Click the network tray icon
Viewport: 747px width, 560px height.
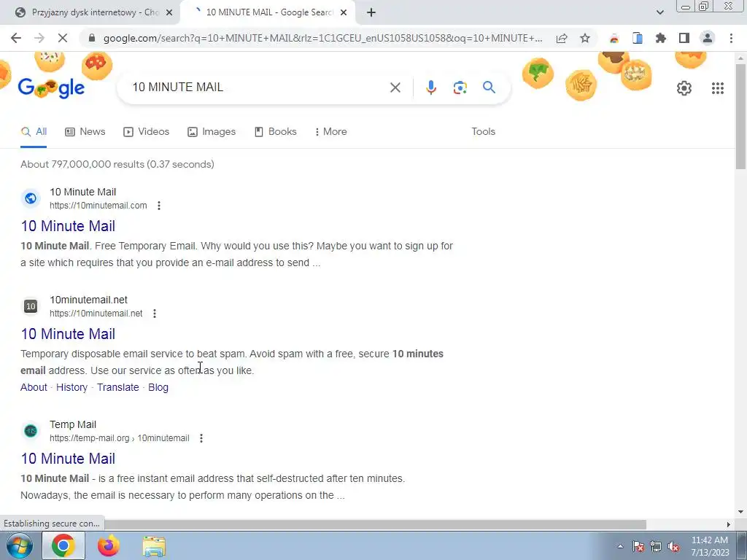[x=656, y=547]
